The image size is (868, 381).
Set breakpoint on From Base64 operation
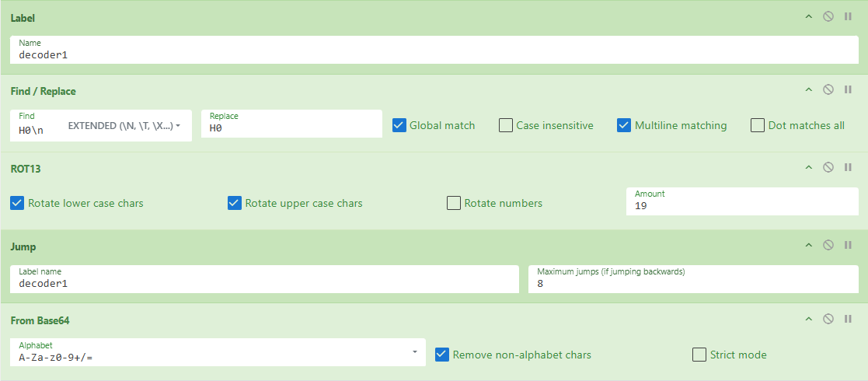[848, 319]
